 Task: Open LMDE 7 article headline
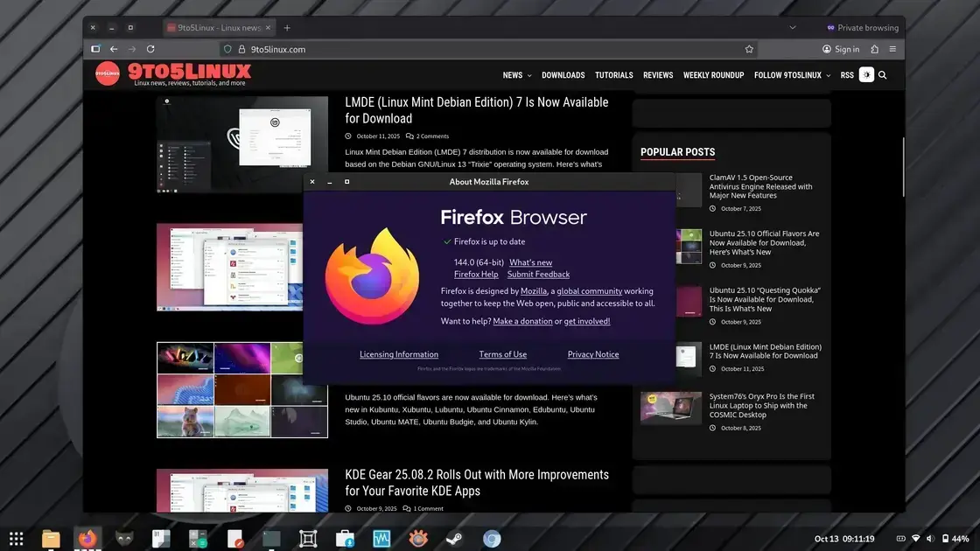(477, 110)
